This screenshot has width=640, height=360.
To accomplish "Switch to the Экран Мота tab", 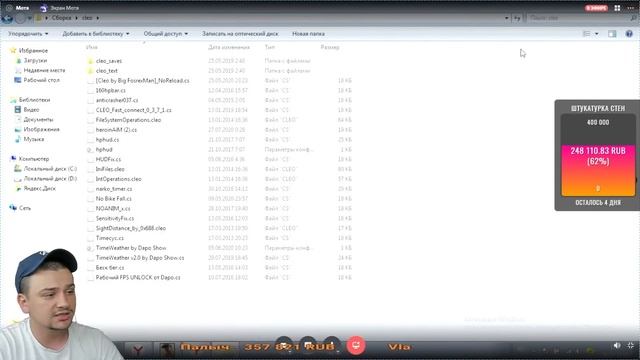I will point(60,8).
